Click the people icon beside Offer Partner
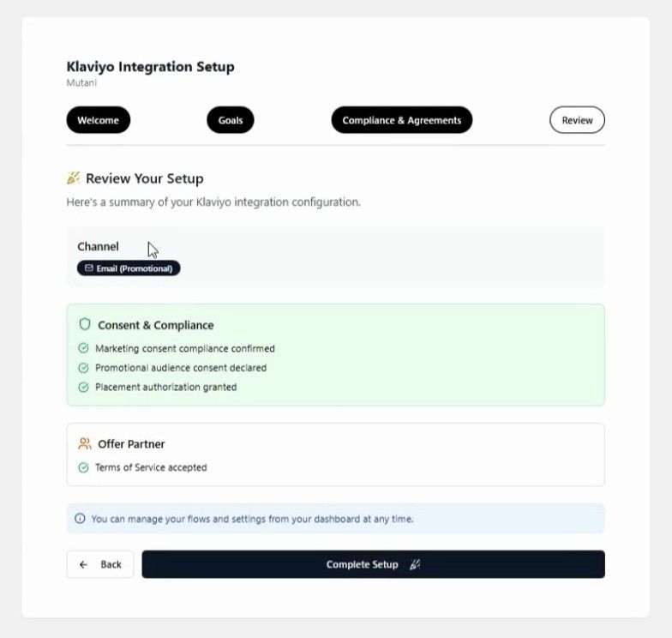The width and height of the screenshot is (672, 638). [x=84, y=444]
